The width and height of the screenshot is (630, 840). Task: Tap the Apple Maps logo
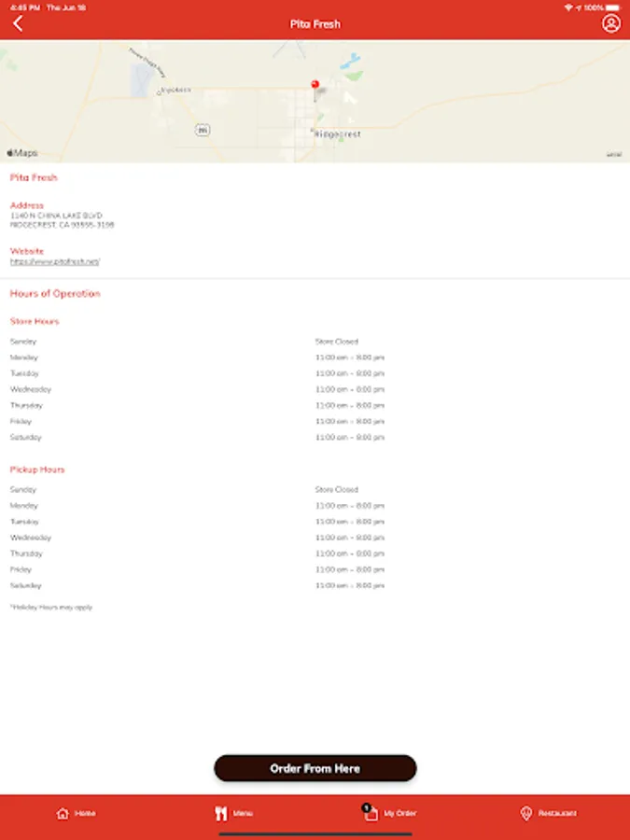22,153
